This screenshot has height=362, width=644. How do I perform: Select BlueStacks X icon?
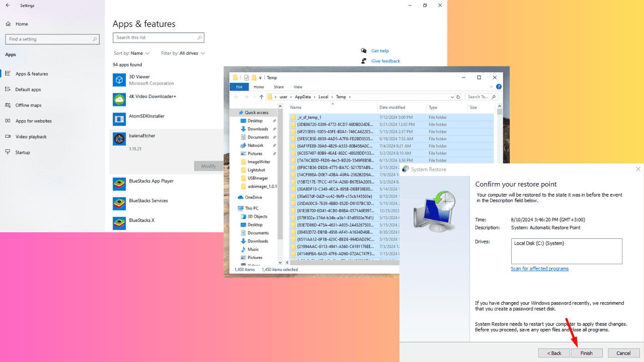point(119,223)
